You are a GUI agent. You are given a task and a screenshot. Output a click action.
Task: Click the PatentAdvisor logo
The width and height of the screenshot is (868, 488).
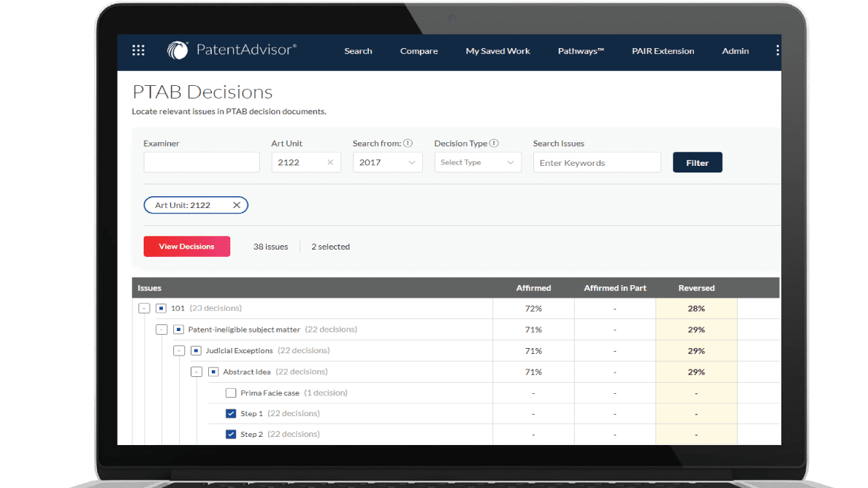[x=232, y=50]
